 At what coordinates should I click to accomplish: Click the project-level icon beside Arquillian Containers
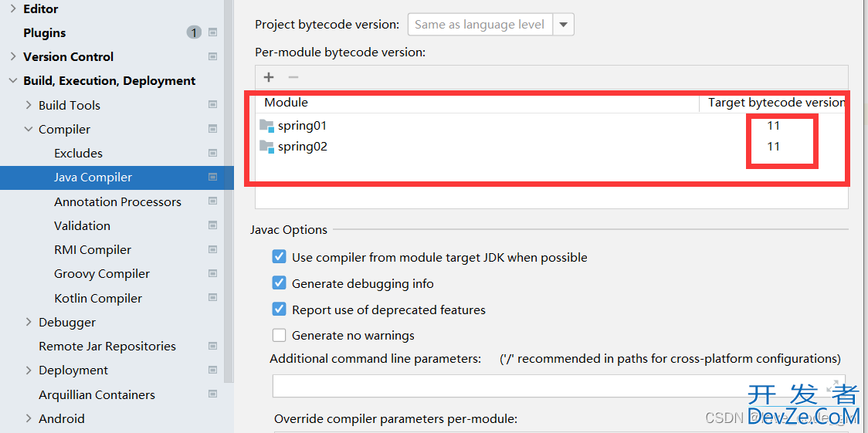212,394
